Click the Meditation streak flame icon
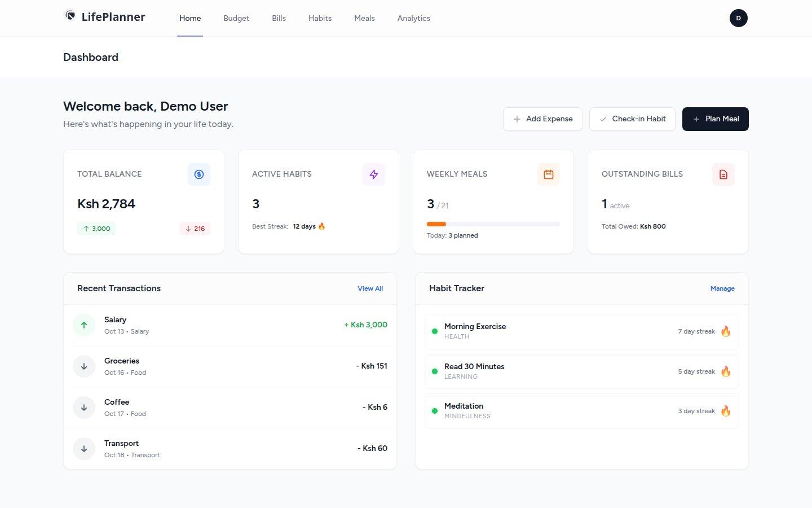The height and width of the screenshot is (508, 812). (x=726, y=411)
